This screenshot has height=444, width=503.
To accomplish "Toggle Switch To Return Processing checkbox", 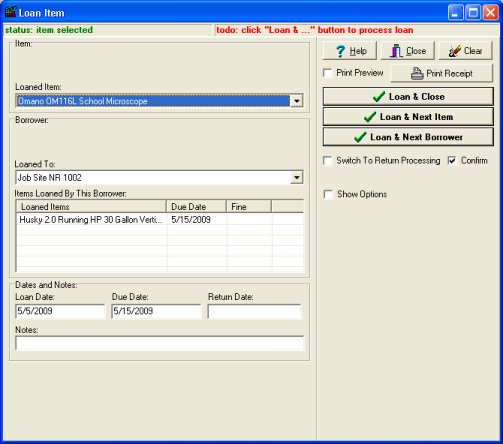I will click(328, 161).
